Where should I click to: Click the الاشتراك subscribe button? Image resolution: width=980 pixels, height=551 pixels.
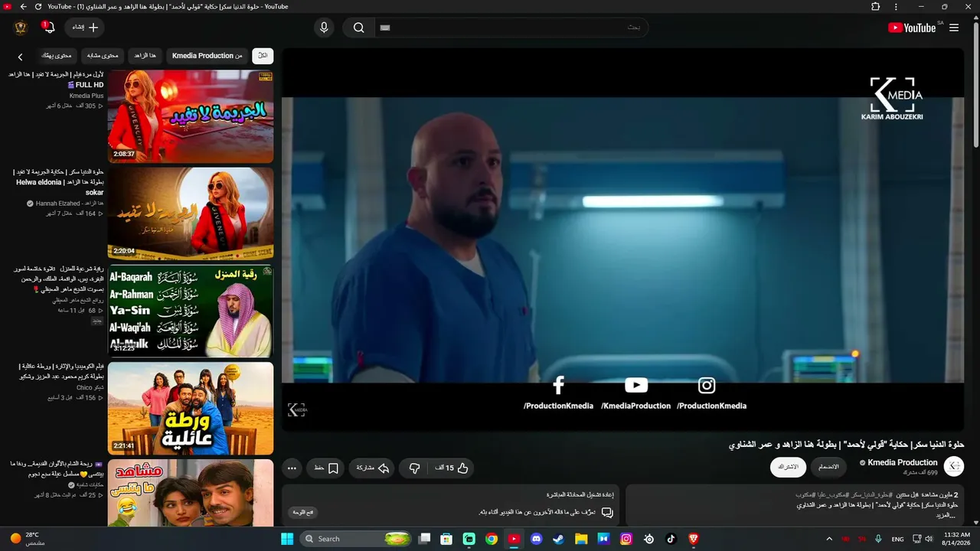click(x=788, y=467)
